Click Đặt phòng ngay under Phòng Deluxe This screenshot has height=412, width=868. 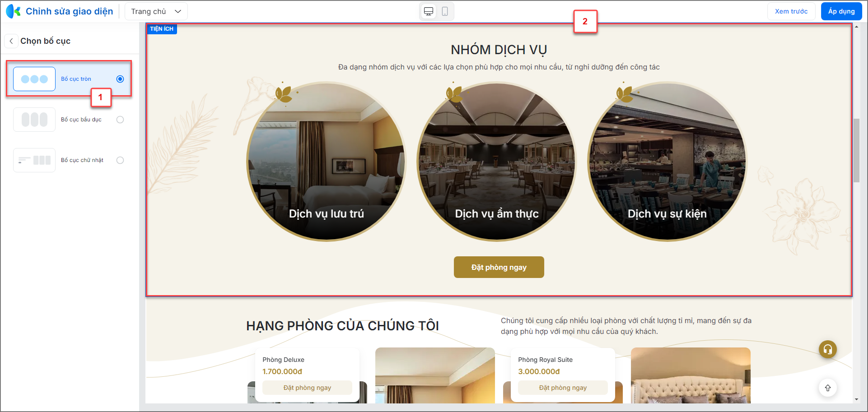click(x=307, y=388)
